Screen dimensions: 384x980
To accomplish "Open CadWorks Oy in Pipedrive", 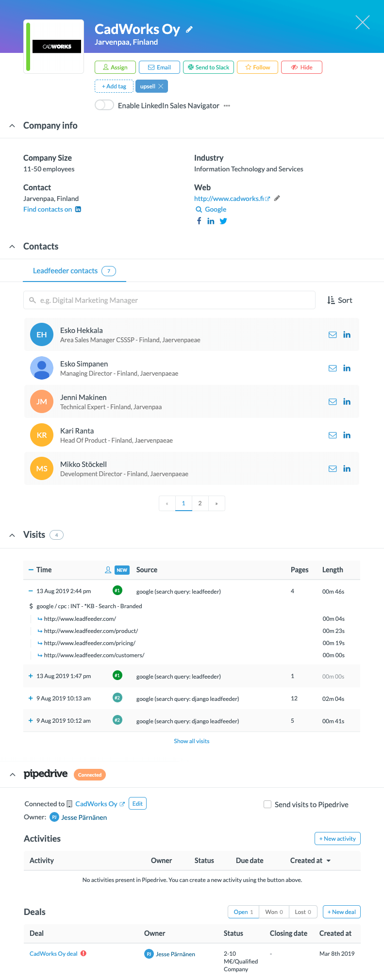I will pos(100,804).
